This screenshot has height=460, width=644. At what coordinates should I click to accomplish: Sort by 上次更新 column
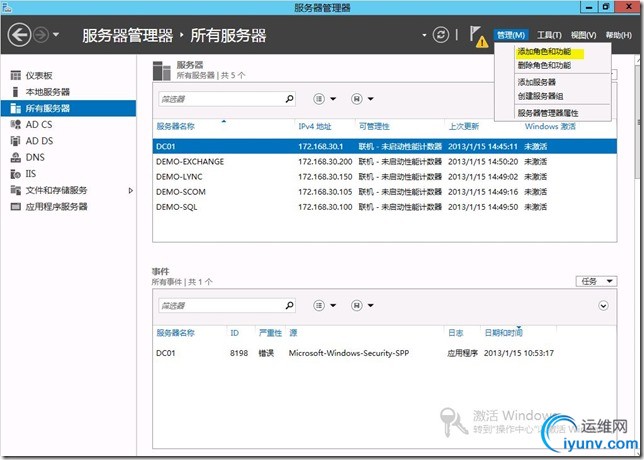click(x=464, y=126)
